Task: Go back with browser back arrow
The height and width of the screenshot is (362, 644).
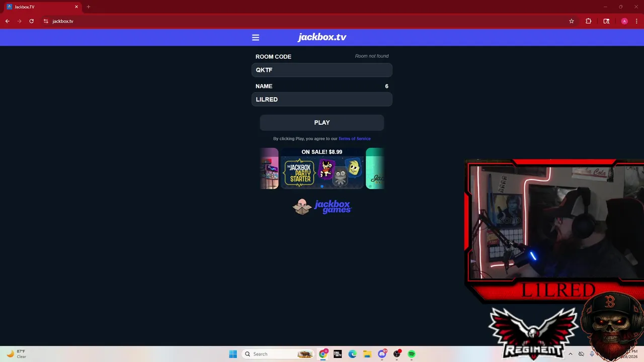Action: [7, 21]
